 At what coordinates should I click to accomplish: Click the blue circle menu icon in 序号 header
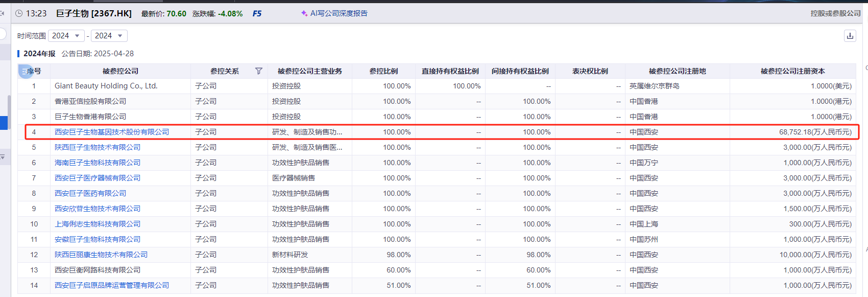(x=25, y=71)
